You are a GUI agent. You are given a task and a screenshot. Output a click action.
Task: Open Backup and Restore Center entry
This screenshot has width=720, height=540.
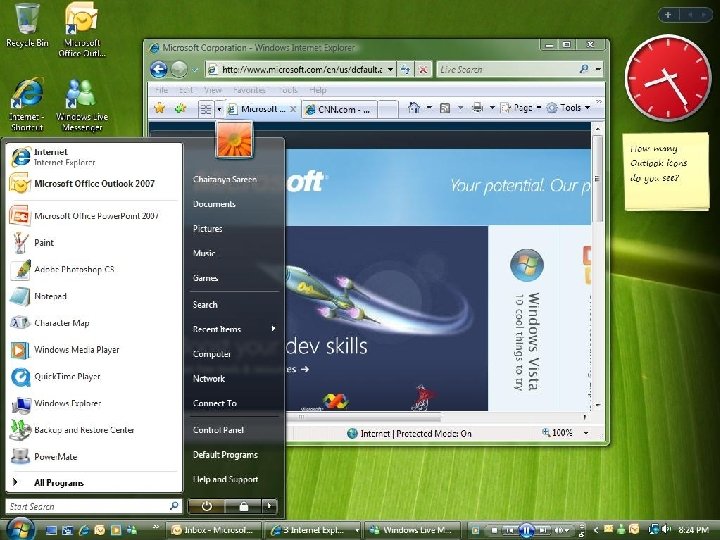coord(94,430)
